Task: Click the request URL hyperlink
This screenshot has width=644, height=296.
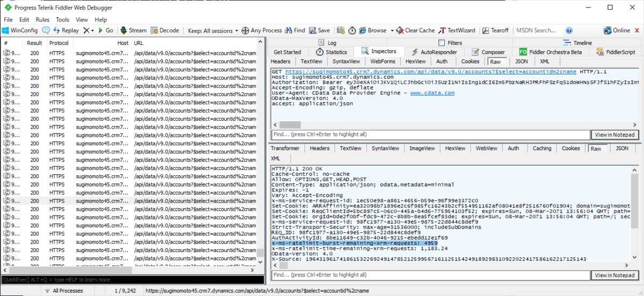Action: point(431,71)
